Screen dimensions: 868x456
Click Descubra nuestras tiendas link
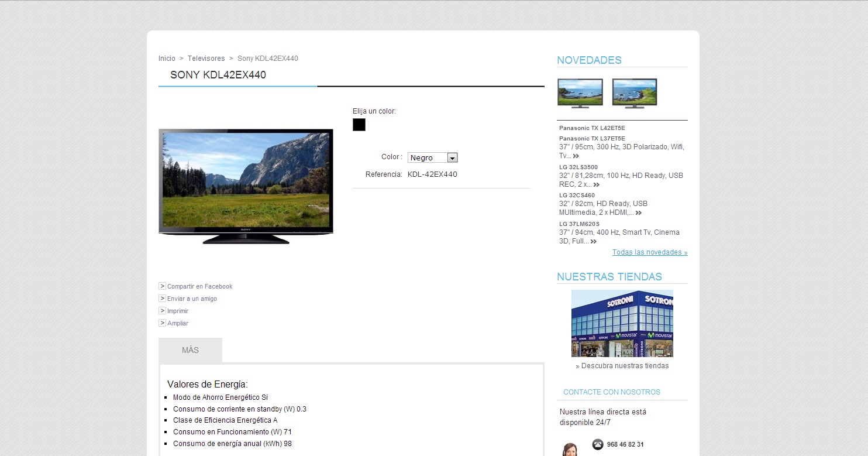pos(622,366)
